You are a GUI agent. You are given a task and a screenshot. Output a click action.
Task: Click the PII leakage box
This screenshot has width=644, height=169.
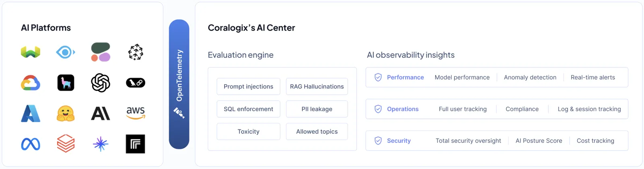pos(317,109)
